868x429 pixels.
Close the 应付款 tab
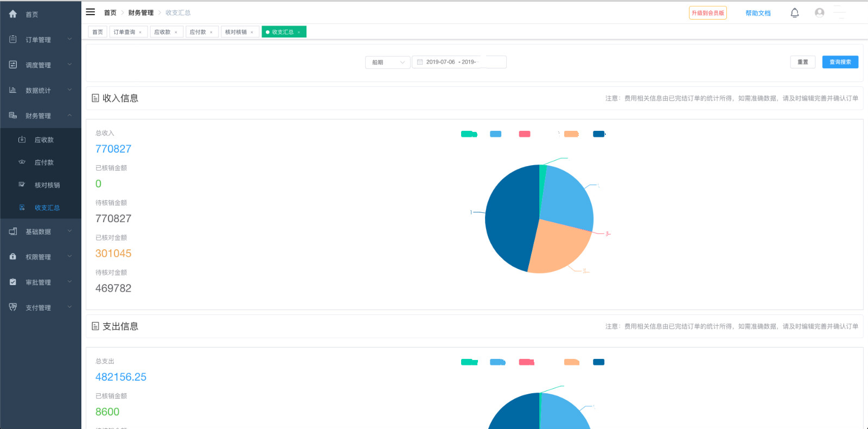(211, 32)
